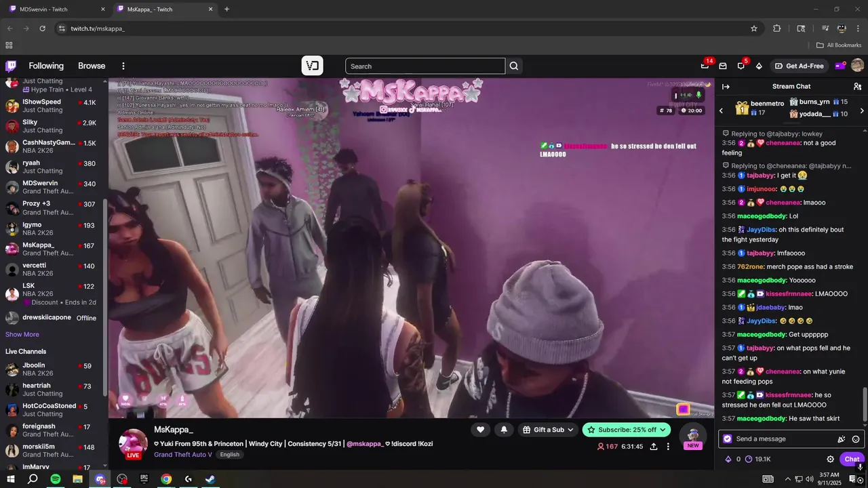The image size is (868, 488).
Task: Click the Get Ad-Free button
Action: click(800, 66)
